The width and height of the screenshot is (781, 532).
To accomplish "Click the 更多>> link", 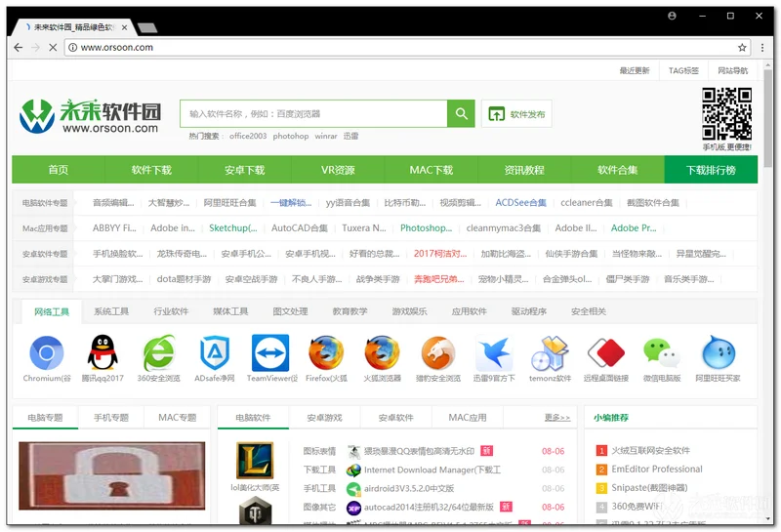I will point(557,418).
